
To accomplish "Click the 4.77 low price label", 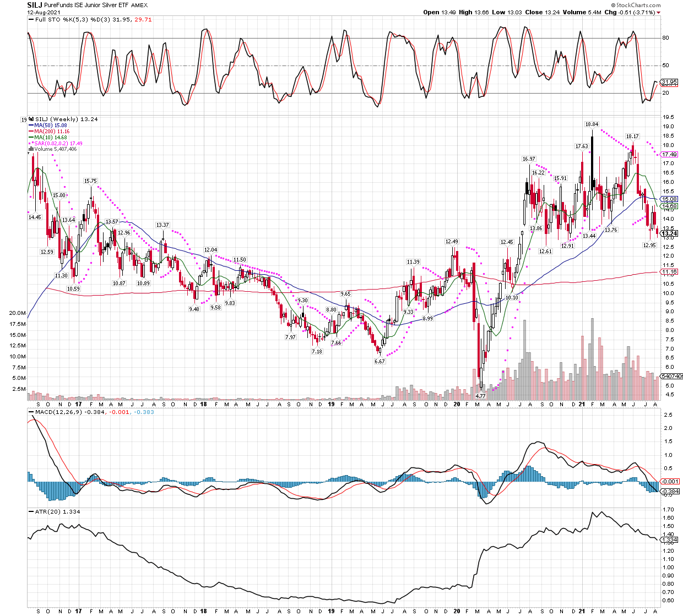I will [x=480, y=396].
